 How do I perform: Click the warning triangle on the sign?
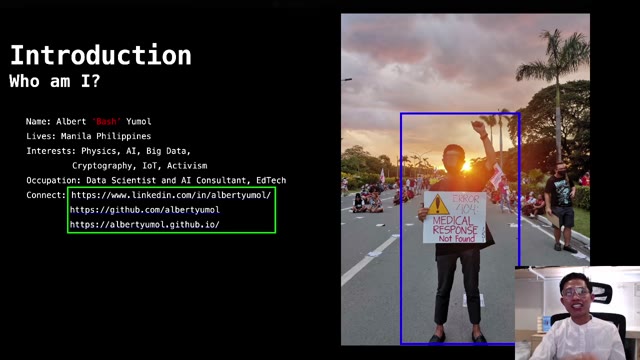(438, 205)
